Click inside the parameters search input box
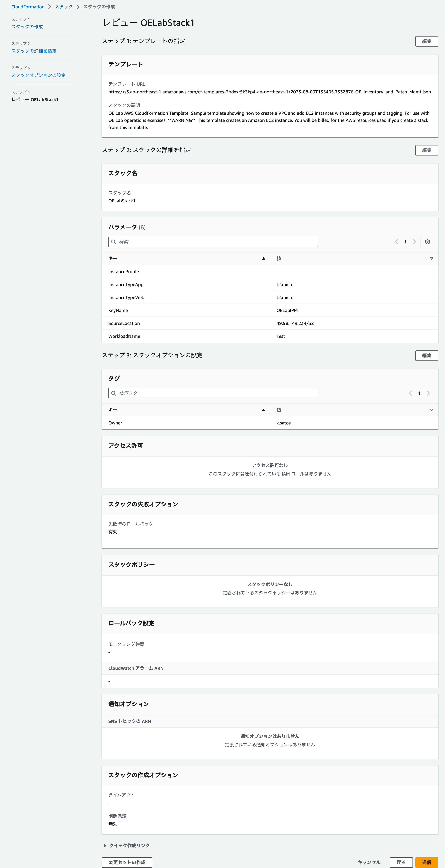 point(212,242)
